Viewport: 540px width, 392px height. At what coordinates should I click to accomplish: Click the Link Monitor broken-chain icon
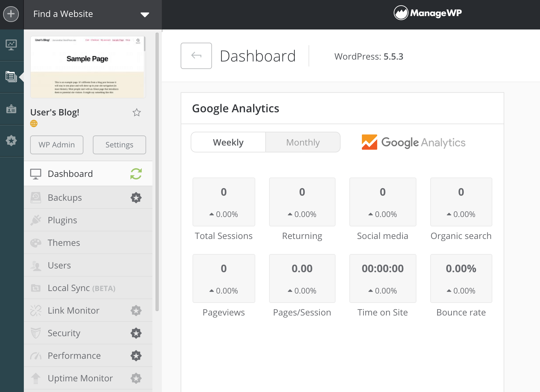coord(36,310)
